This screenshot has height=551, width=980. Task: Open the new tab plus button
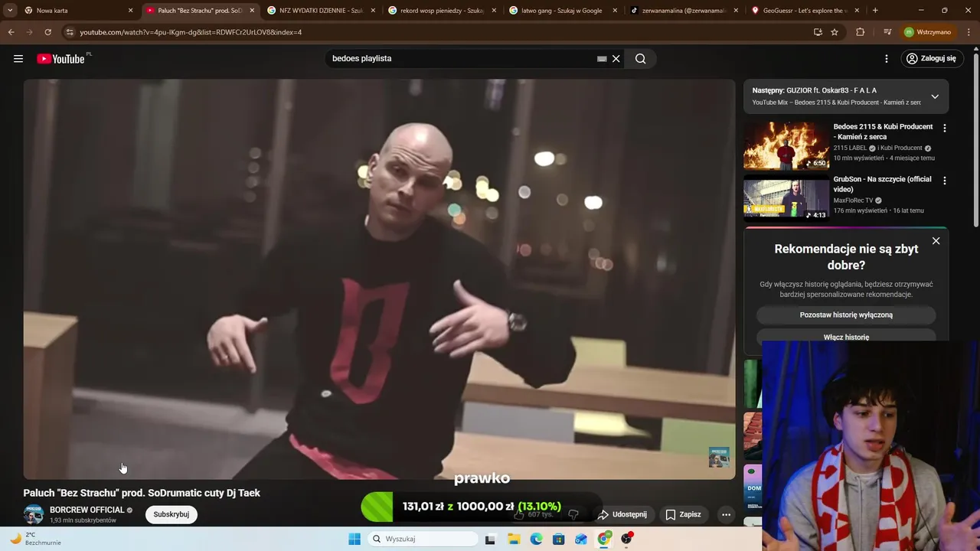875,11
